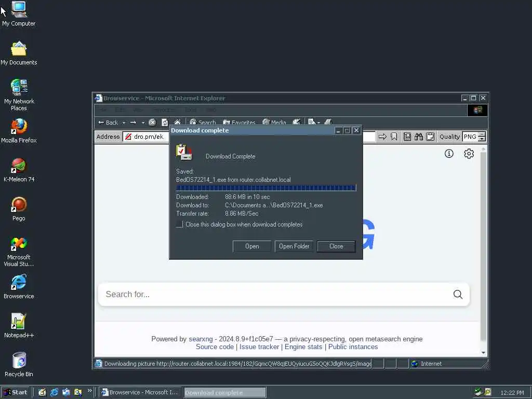Select the Notepad++ desktop shortcut
This screenshot has width=532, height=399.
(x=19, y=326)
